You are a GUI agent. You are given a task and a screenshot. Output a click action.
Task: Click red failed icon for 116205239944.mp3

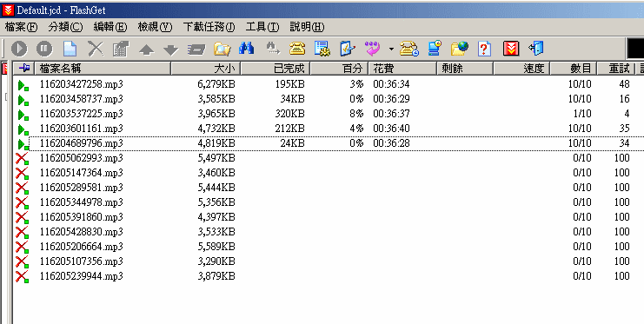click(x=23, y=276)
